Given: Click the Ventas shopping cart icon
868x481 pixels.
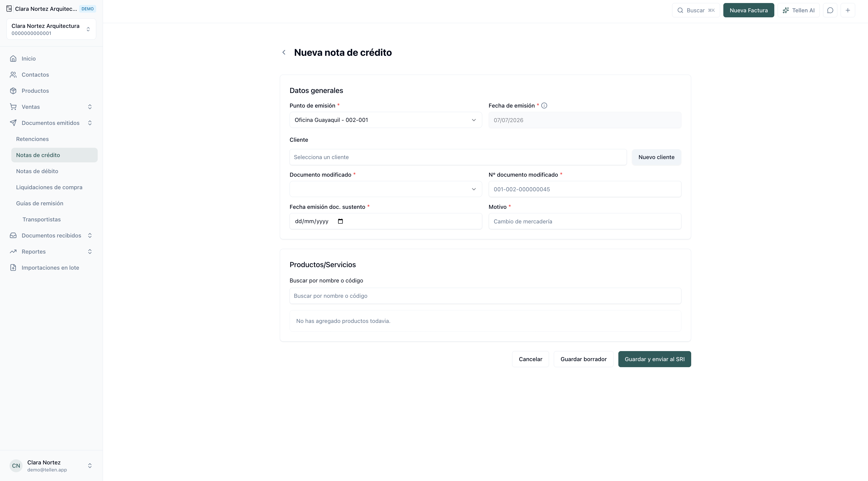Looking at the screenshot, I should tap(13, 107).
